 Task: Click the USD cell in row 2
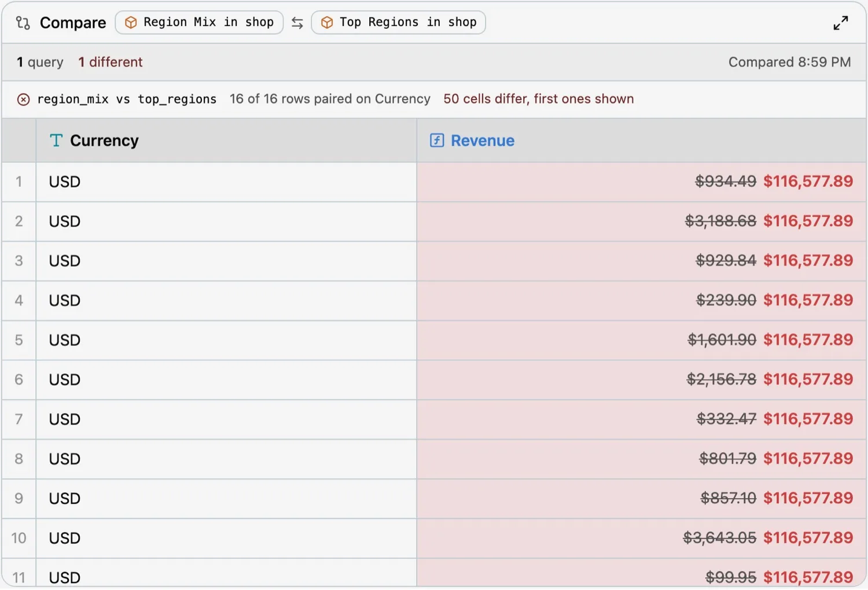pyautogui.click(x=226, y=222)
